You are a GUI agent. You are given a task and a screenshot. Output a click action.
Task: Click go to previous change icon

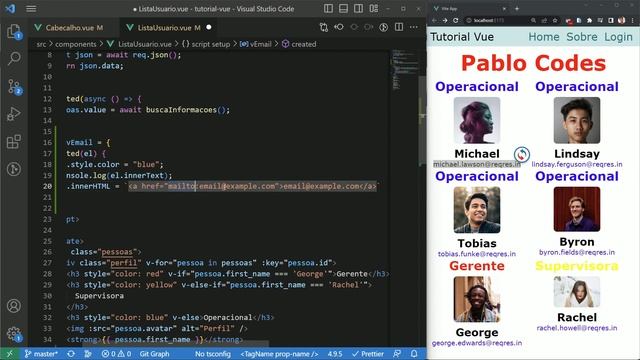pos(339,27)
